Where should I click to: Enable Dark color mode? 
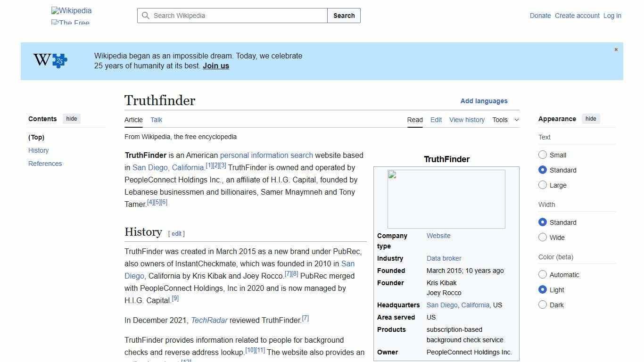pos(543,305)
